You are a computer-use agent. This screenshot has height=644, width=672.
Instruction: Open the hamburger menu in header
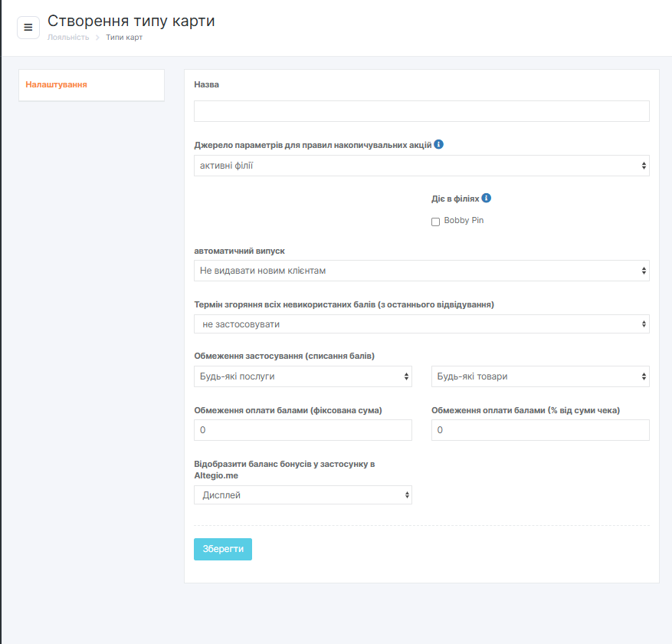click(28, 28)
